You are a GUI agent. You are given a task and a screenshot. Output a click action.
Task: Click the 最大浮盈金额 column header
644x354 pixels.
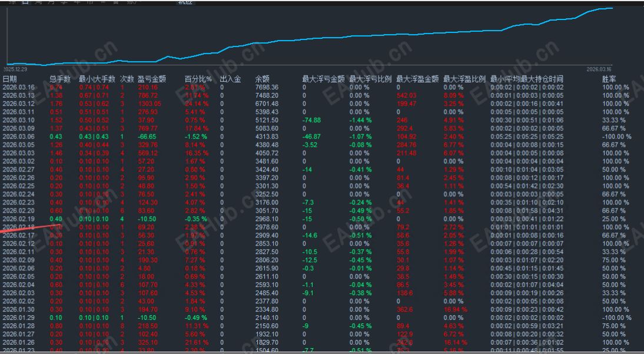coord(418,79)
